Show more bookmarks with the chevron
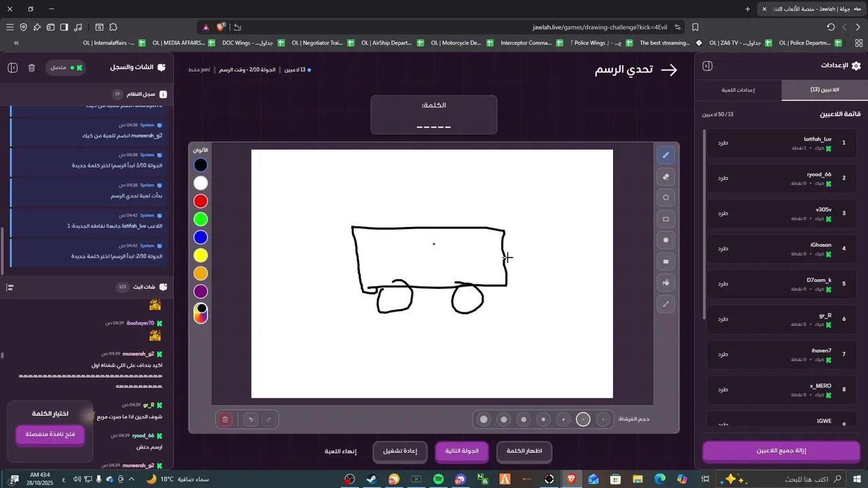This screenshot has width=868, height=488. pos(16,43)
